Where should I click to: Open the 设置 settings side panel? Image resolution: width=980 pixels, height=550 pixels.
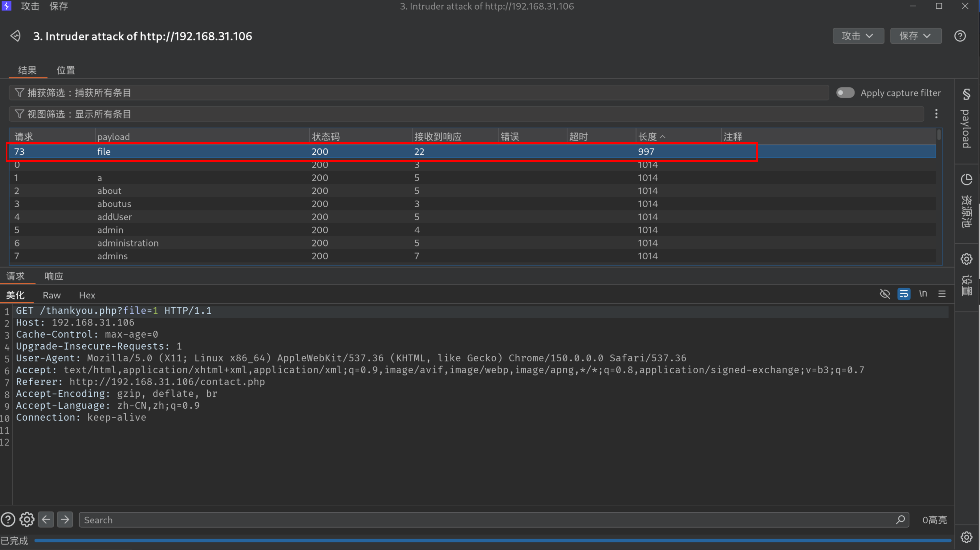(966, 275)
